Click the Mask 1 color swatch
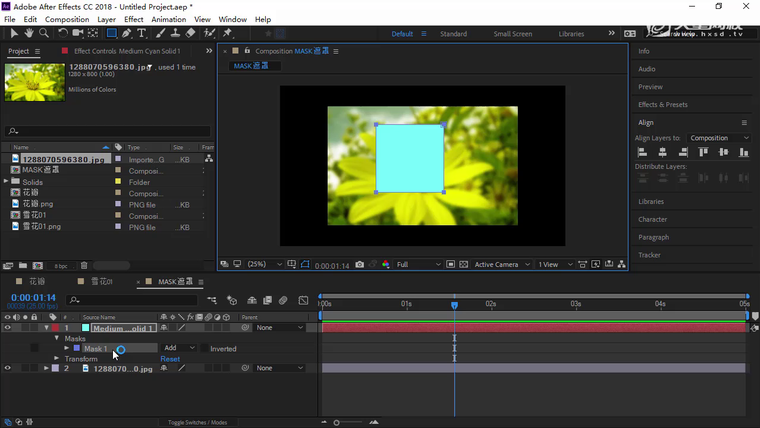This screenshot has width=760, height=428. (76, 349)
